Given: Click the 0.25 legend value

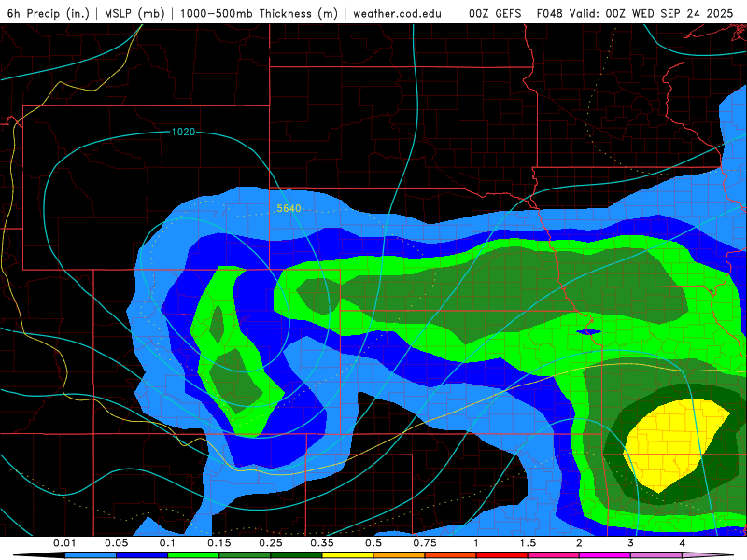Looking at the screenshot, I should click(x=271, y=543).
